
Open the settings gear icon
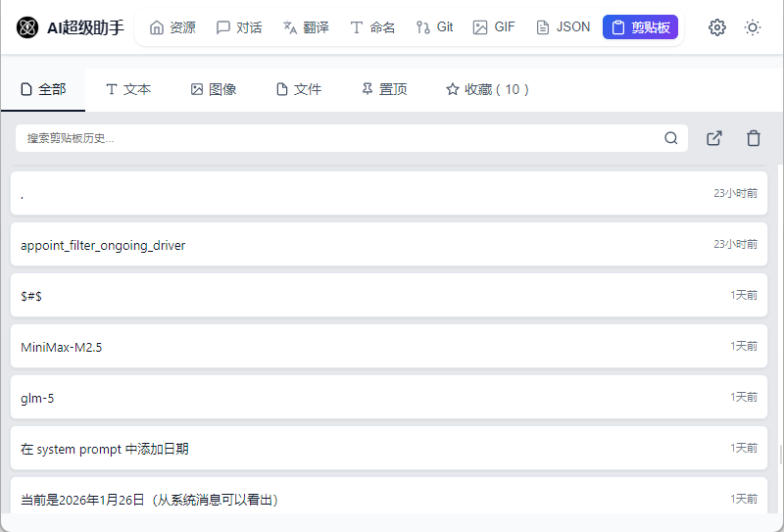717,27
